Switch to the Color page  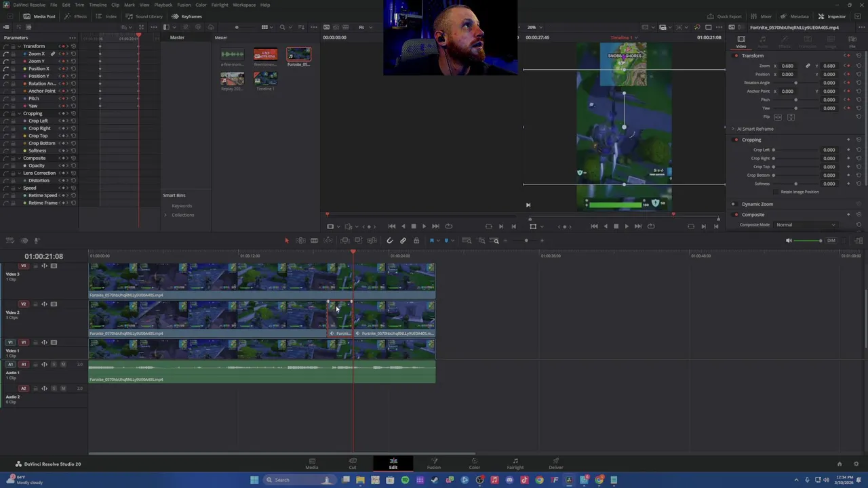pyautogui.click(x=475, y=464)
